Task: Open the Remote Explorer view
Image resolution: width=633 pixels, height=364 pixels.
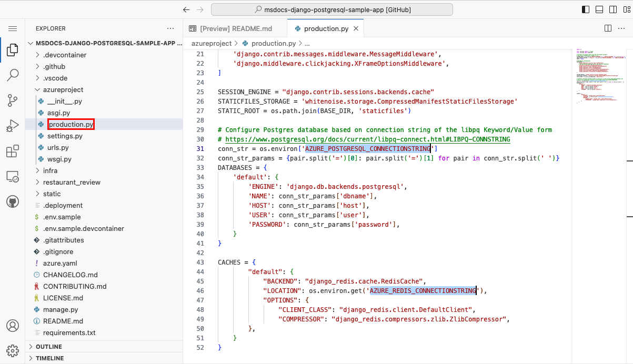Action: [x=13, y=176]
